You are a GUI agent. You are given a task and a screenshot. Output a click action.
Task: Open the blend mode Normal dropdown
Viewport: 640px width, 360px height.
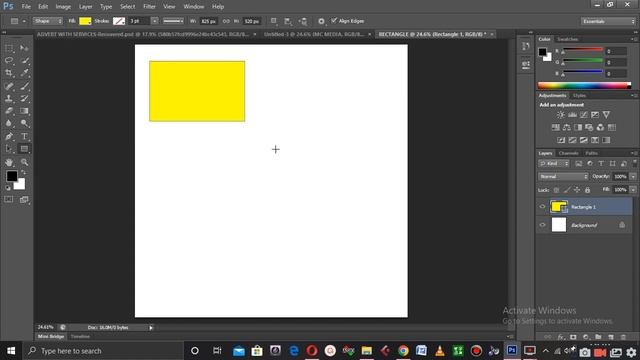(563, 176)
